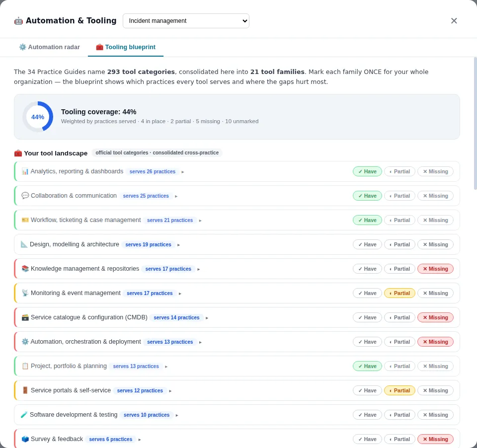The width and height of the screenshot is (477, 448).
Task: Expand Survey & feedback arrow
Action: pos(140,440)
